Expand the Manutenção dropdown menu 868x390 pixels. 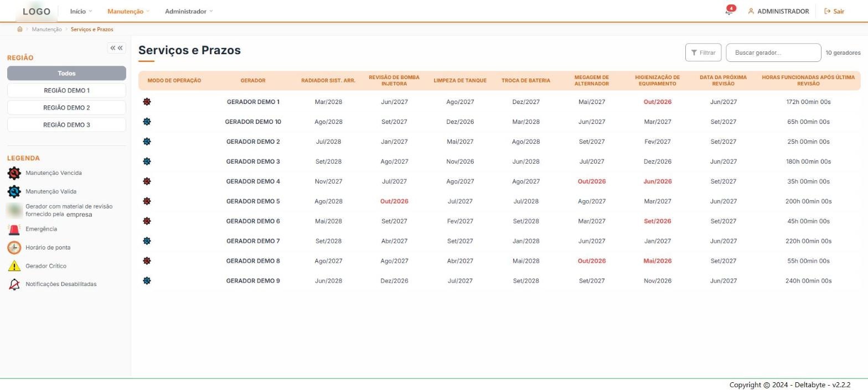point(128,11)
